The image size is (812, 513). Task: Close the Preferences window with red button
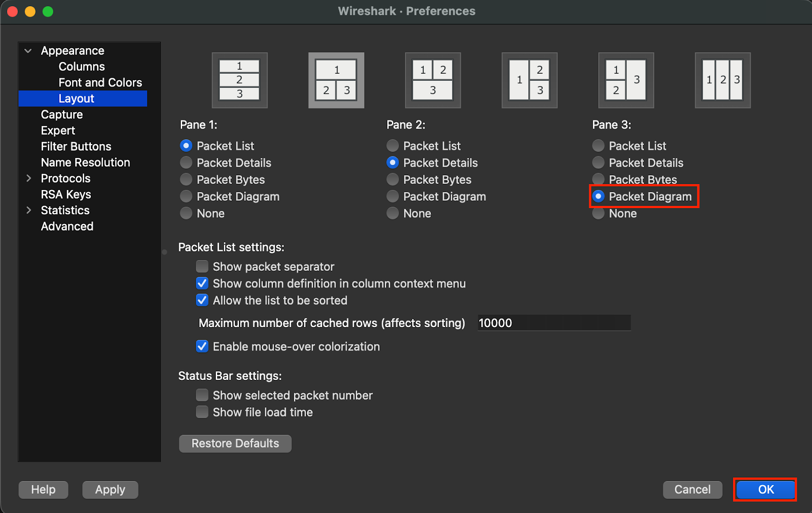[x=13, y=11]
